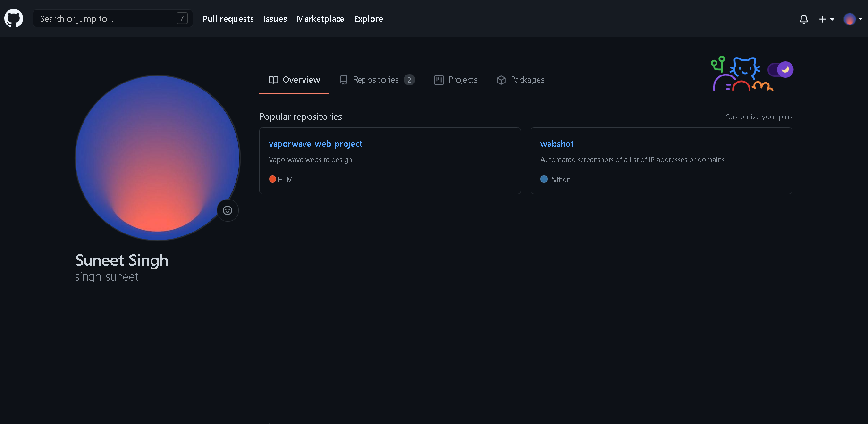868x424 pixels.
Task: Expand the plus create-new dropdown
Action: click(x=826, y=19)
